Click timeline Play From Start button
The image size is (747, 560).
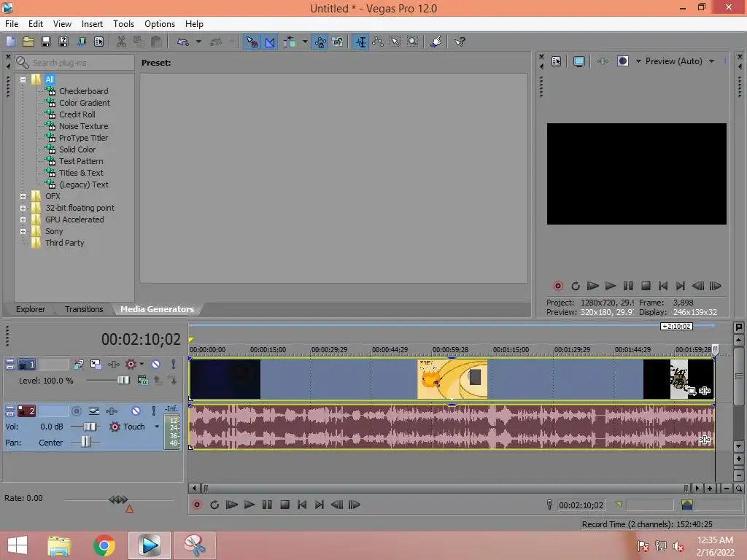coord(232,505)
